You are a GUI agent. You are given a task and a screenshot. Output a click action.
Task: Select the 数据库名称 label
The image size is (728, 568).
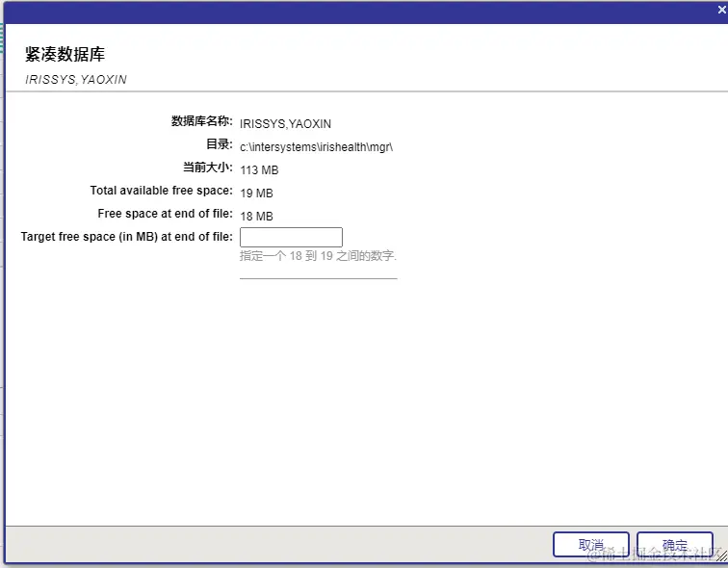click(202, 121)
